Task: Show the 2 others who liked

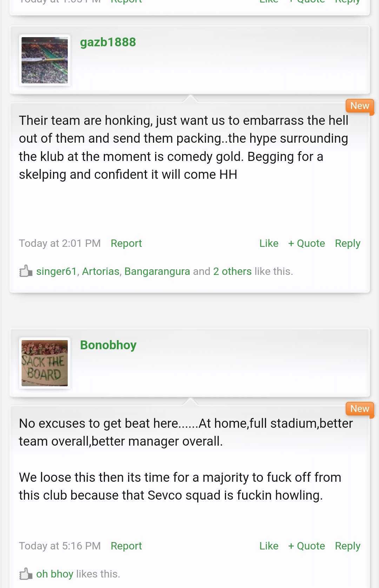Action: tap(232, 271)
